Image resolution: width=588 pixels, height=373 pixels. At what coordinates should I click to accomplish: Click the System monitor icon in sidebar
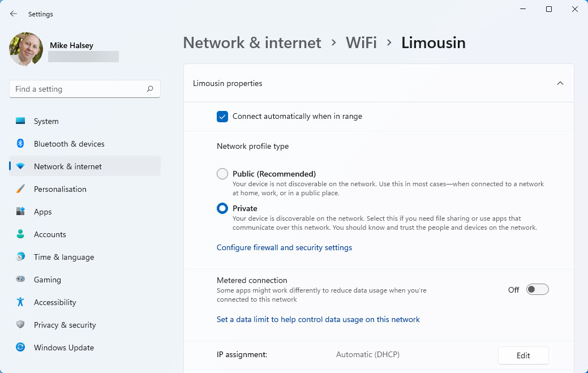tap(20, 121)
